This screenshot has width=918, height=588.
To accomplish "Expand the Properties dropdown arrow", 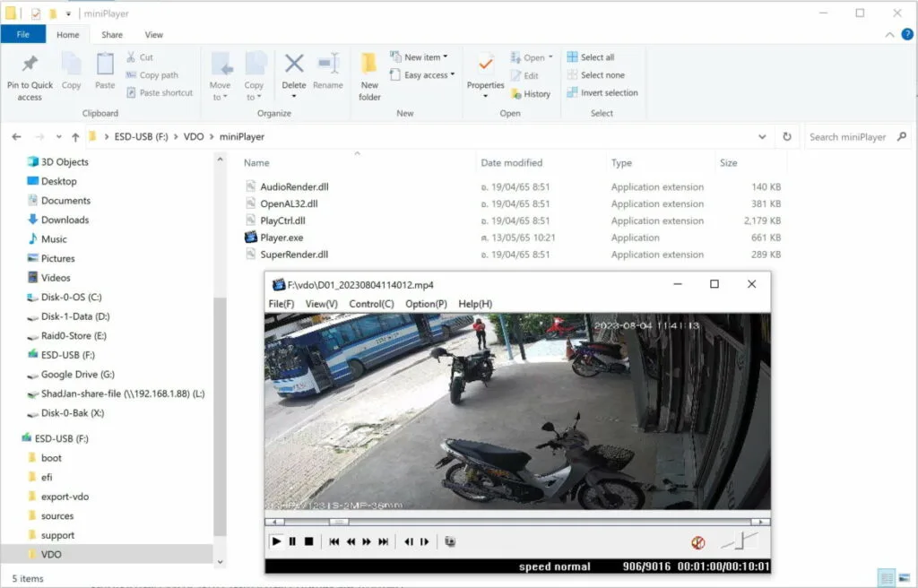I will point(485,94).
